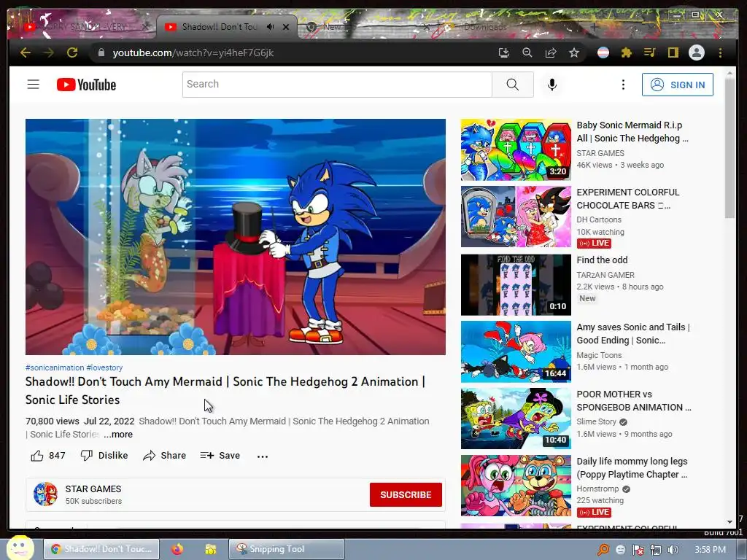Open YouTube settings three-dot menu

tap(623, 85)
